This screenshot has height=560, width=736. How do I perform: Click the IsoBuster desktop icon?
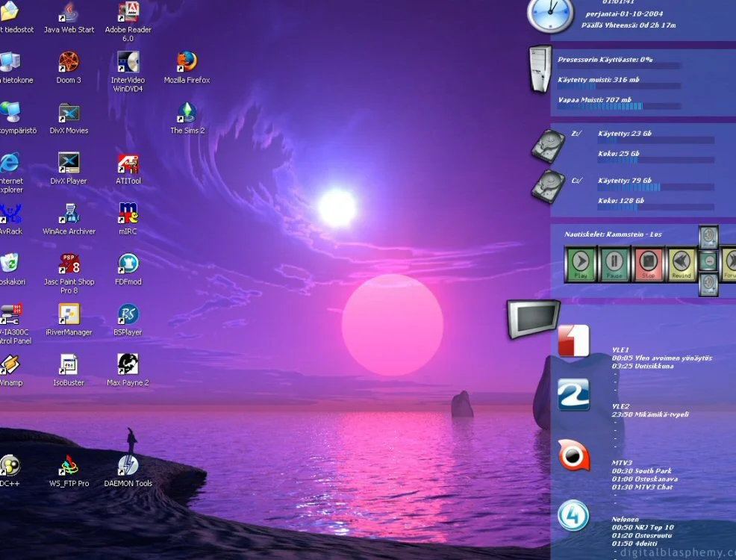coord(69,364)
